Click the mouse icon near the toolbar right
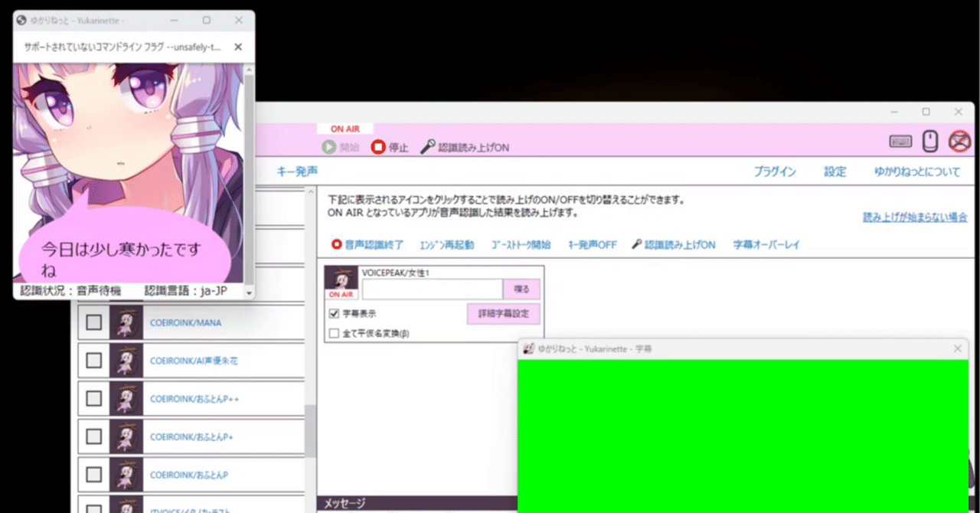The height and width of the screenshot is (513, 980). pyautogui.click(x=929, y=141)
